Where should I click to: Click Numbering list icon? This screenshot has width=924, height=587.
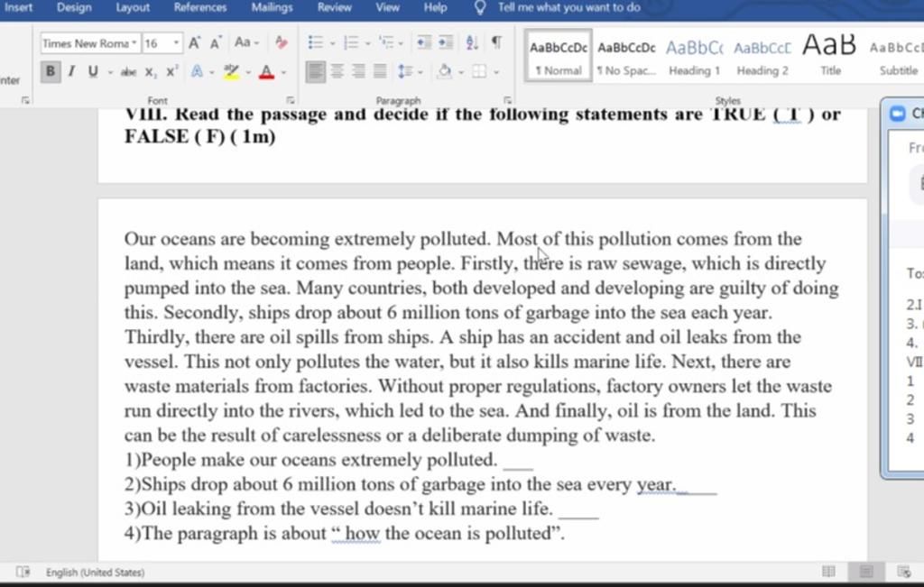(351, 42)
